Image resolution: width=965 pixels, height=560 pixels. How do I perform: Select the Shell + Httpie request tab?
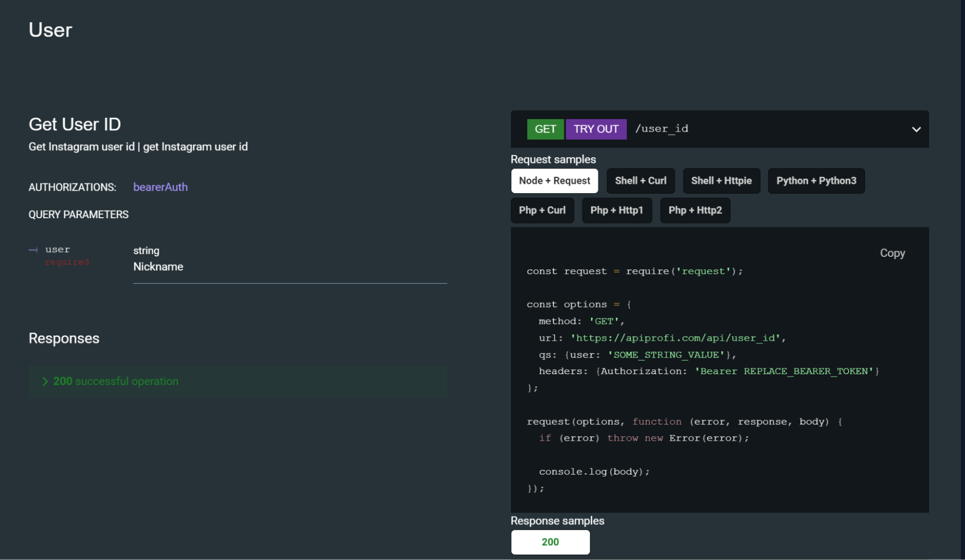(722, 181)
